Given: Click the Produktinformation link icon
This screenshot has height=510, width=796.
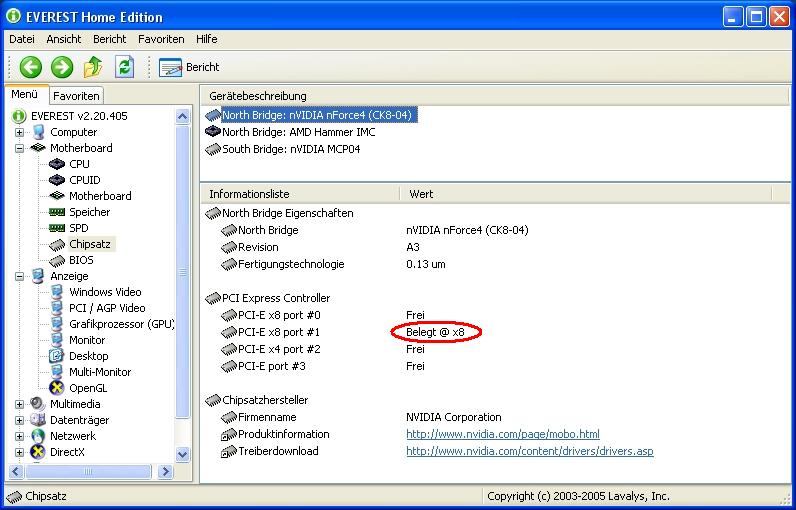Looking at the screenshot, I should [x=229, y=434].
